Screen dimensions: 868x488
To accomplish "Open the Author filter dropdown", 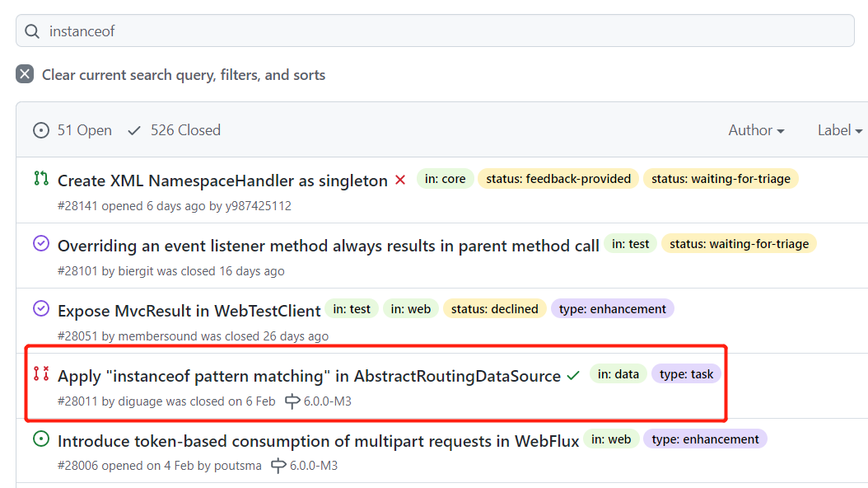I will pyautogui.click(x=756, y=130).
